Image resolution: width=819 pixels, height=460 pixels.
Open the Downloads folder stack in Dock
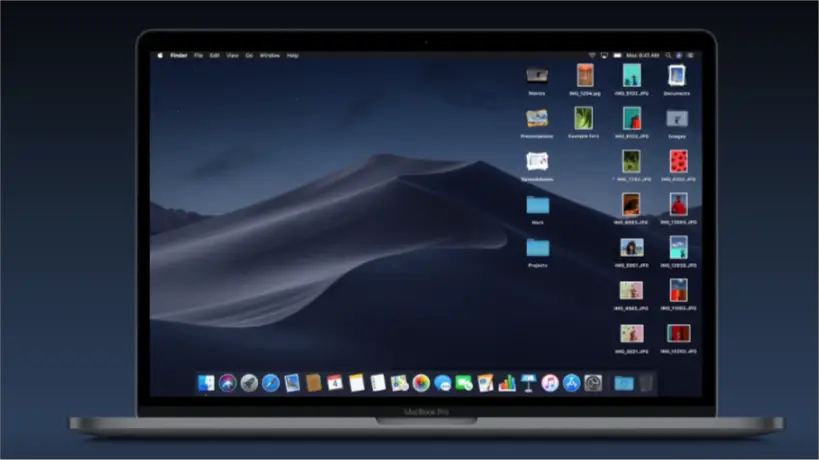624,383
